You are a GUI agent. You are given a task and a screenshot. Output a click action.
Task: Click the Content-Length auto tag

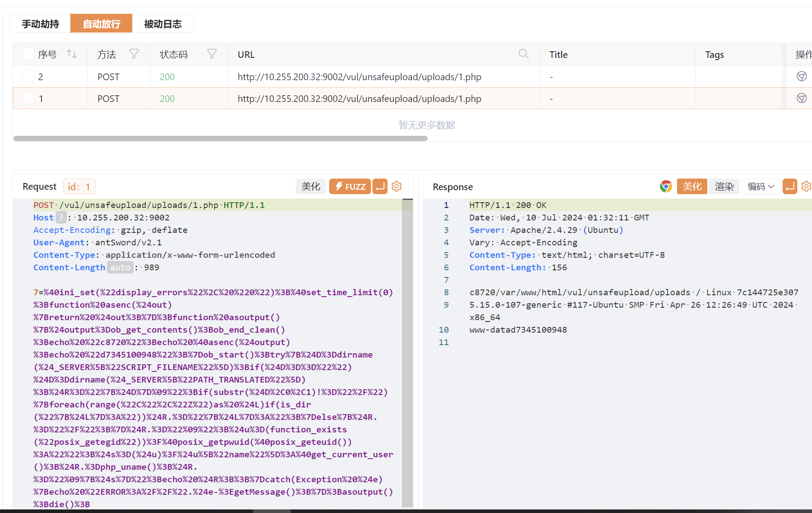pyautogui.click(x=120, y=268)
